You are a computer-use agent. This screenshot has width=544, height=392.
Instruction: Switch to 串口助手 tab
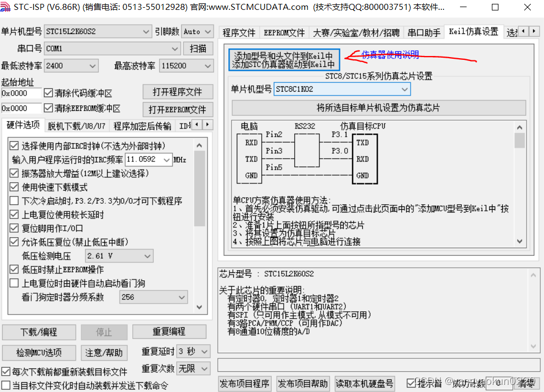pos(424,32)
